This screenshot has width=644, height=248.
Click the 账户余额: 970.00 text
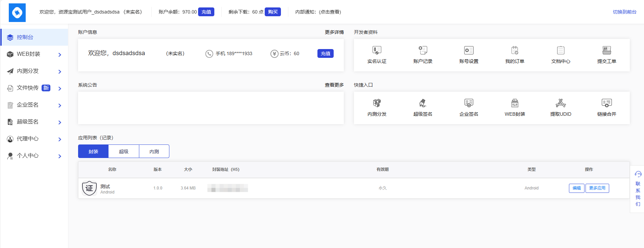pyautogui.click(x=177, y=12)
